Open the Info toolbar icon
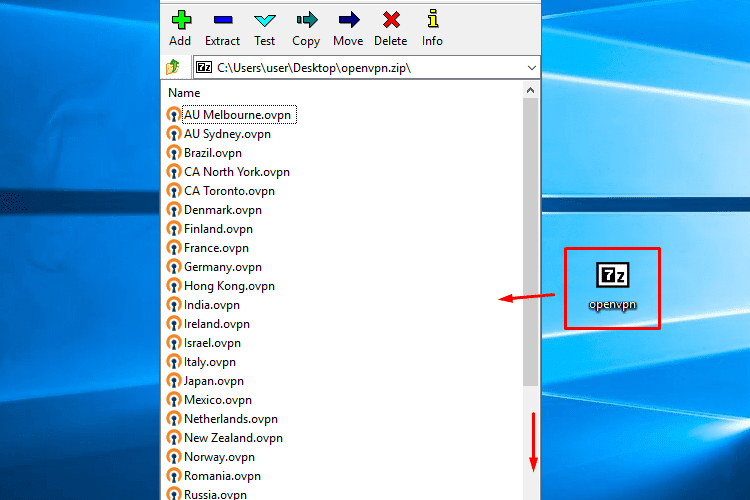Screen dimensions: 750x500 pos(432,19)
